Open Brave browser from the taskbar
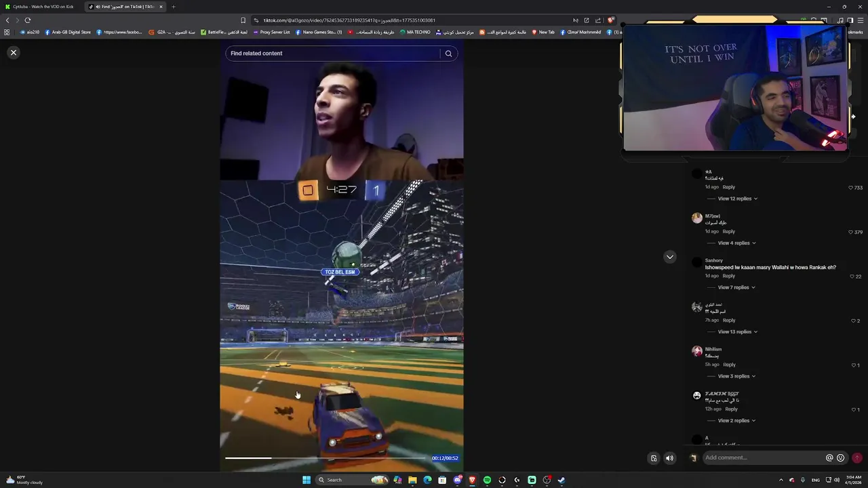The height and width of the screenshot is (488, 868). pos(472,480)
